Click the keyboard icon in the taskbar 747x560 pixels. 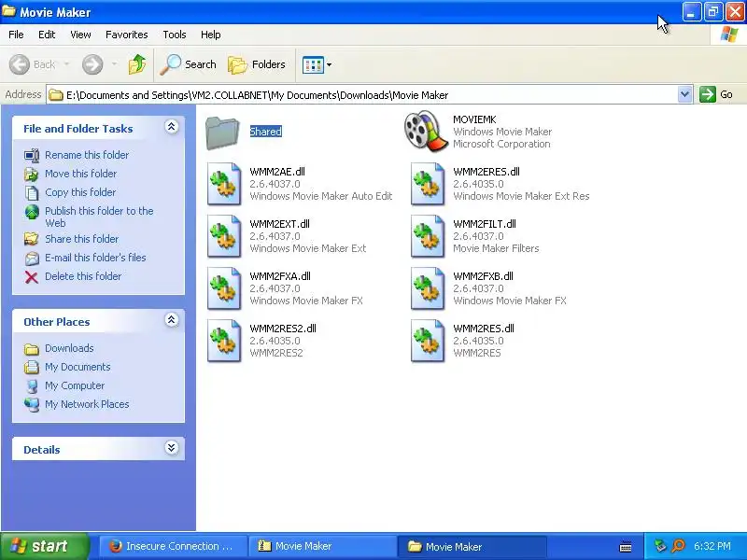(x=626, y=547)
